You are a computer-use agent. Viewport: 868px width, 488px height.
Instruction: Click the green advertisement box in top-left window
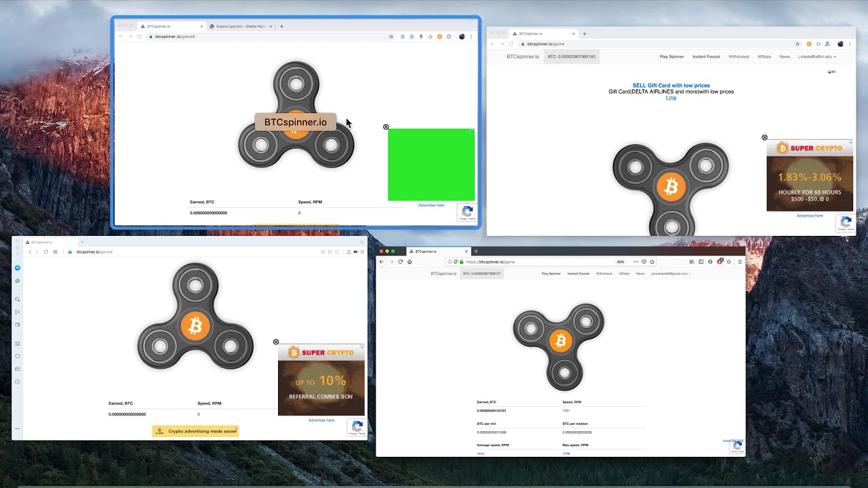click(x=431, y=165)
